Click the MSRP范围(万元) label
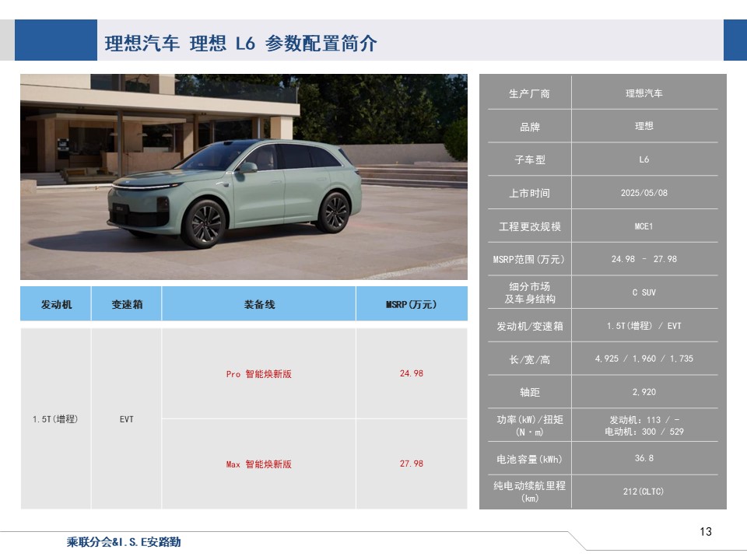747x560 pixels. pyautogui.click(x=529, y=259)
